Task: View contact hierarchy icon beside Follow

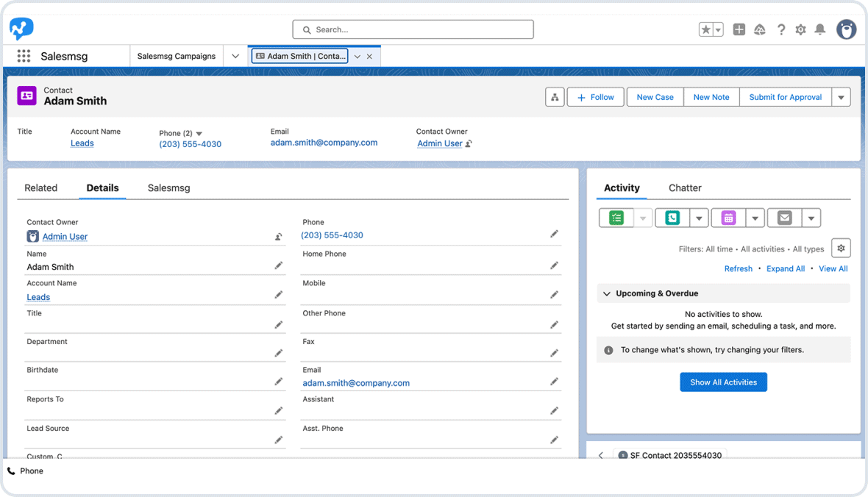Action: [x=555, y=96]
